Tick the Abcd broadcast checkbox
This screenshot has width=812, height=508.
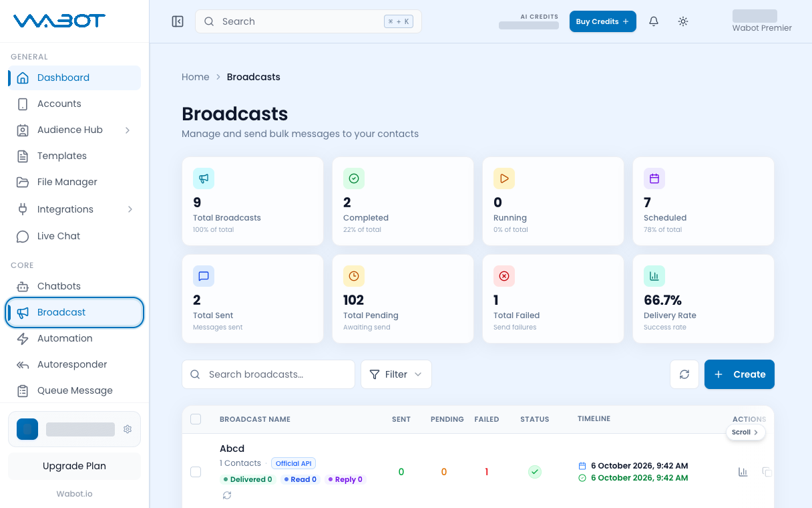tap(196, 472)
